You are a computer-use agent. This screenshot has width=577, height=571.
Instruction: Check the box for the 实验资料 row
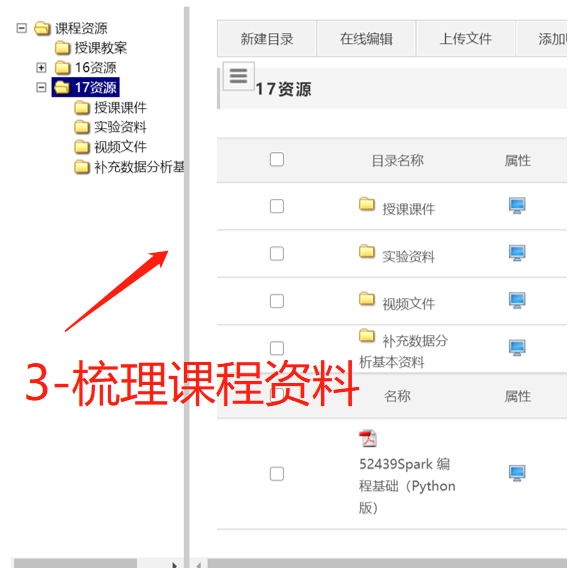[277, 253]
